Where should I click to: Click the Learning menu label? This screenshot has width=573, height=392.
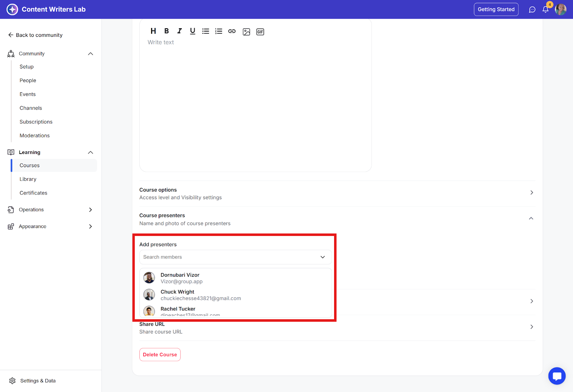click(x=30, y=153)
